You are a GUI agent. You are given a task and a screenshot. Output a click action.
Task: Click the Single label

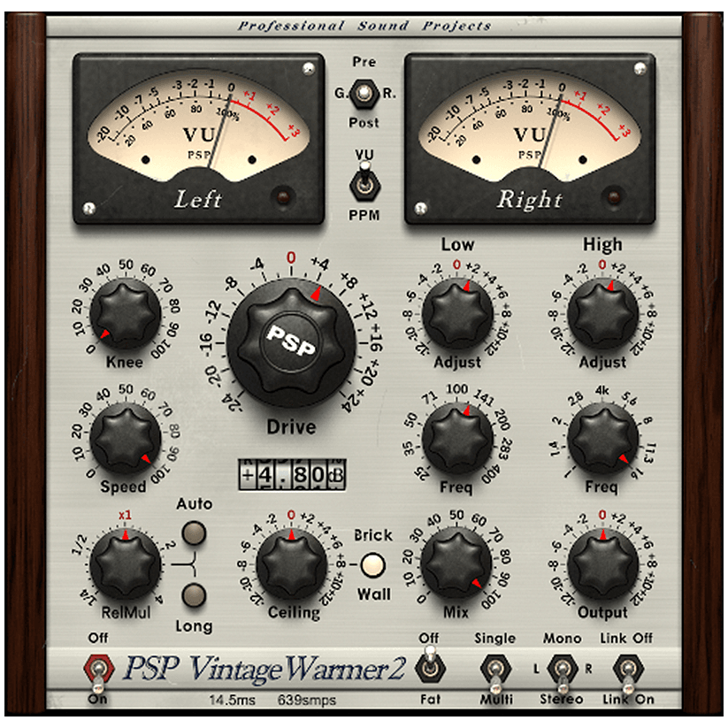495,639
